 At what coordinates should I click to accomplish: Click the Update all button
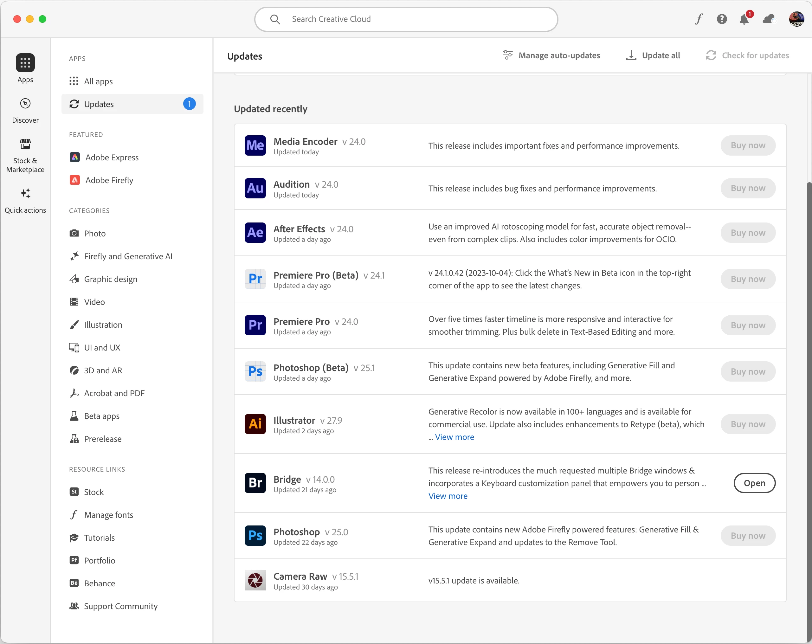coord(653,55)
